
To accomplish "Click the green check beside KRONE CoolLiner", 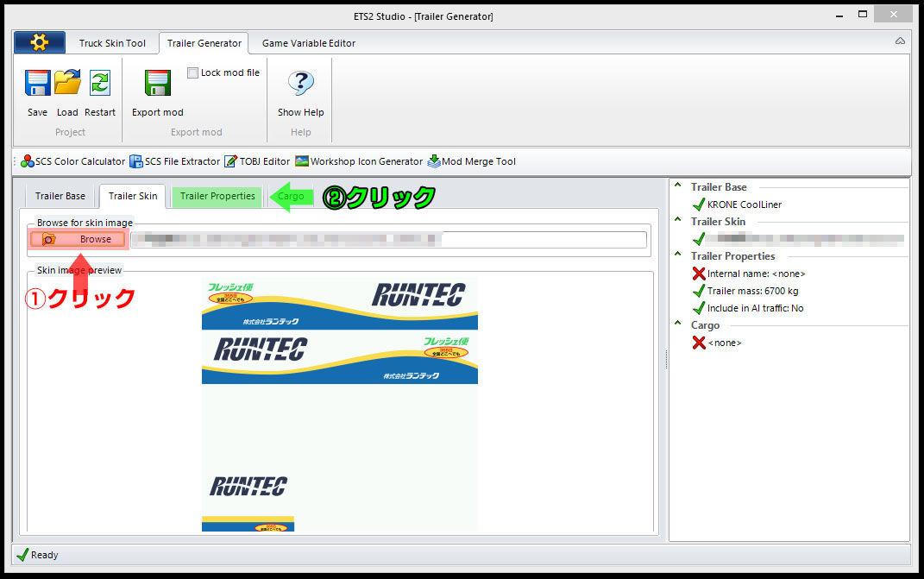I will [699, 205].
